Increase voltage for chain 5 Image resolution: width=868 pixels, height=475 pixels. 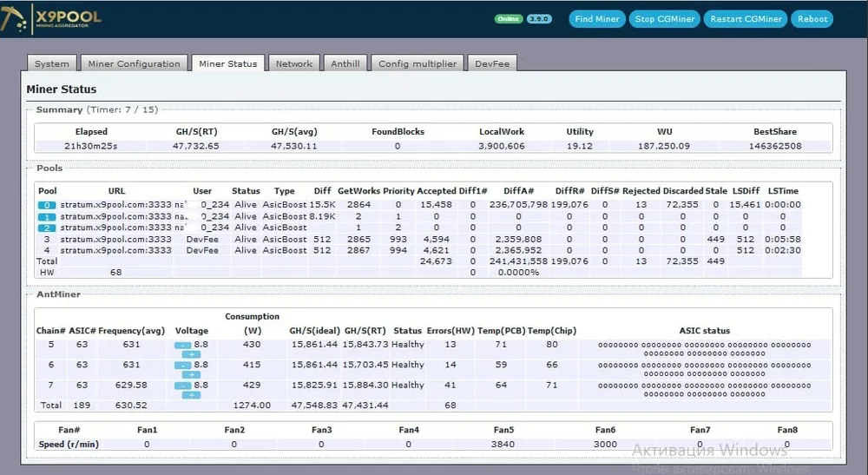191,354
